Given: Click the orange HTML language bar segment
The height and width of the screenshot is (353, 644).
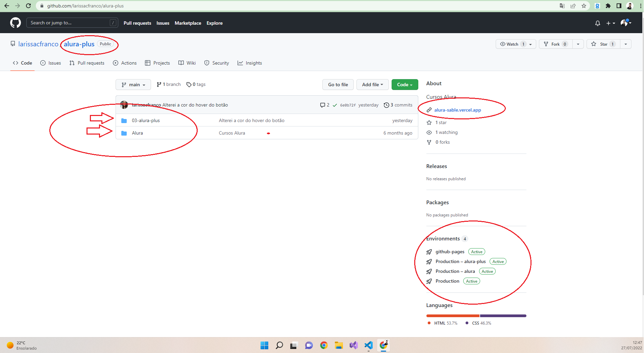Looking at the screenshot, I should click(453, 316).
